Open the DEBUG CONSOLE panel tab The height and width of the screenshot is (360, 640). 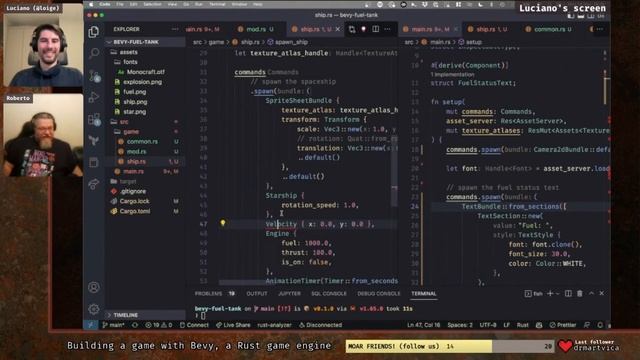(378, 293)
